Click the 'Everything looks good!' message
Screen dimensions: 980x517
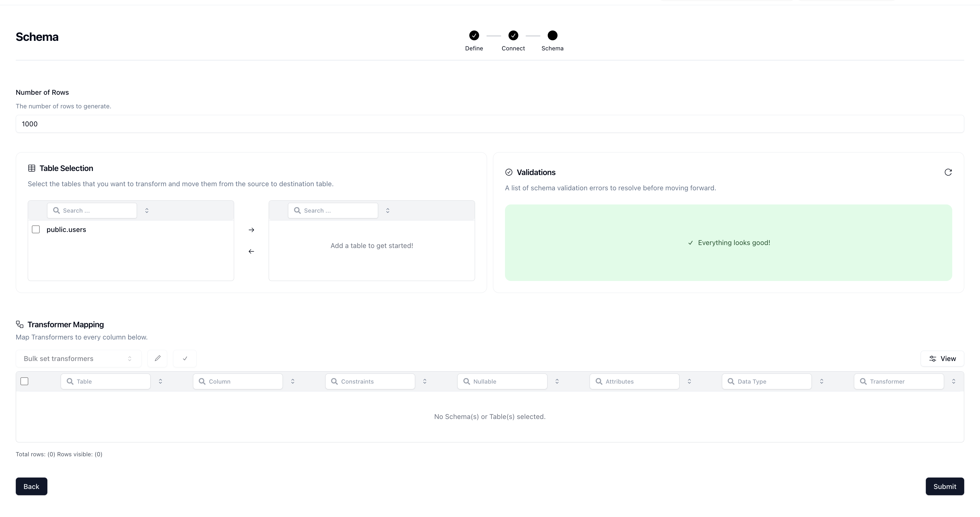coord(734,243)
